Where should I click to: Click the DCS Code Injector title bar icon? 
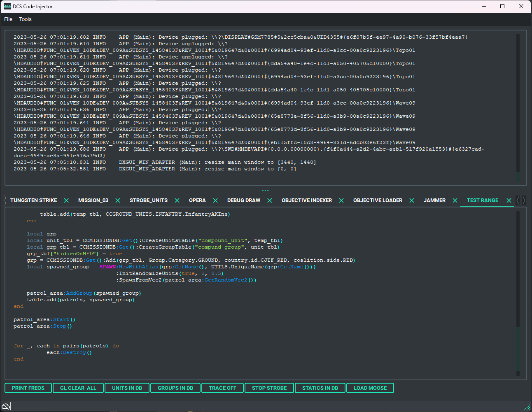click(7, 6)
